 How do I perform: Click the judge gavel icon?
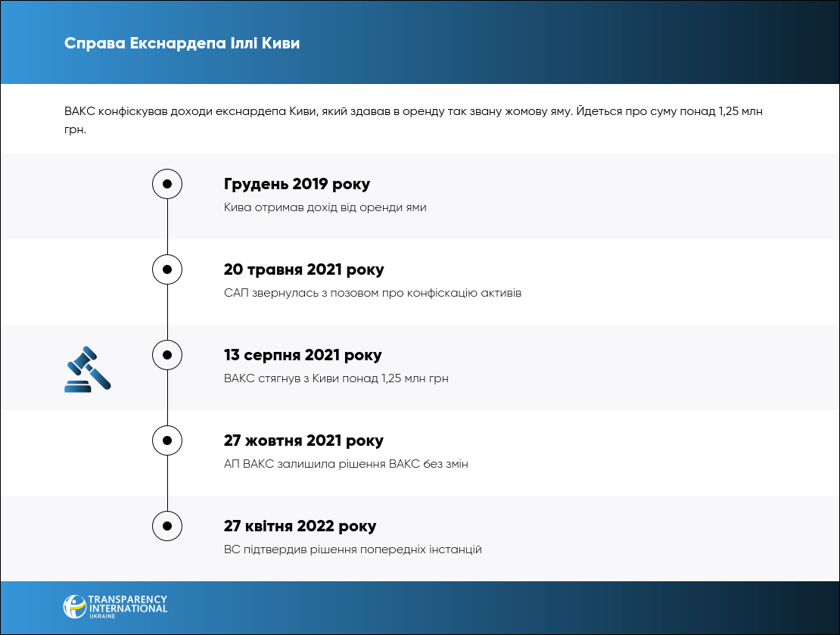(87, 369)
